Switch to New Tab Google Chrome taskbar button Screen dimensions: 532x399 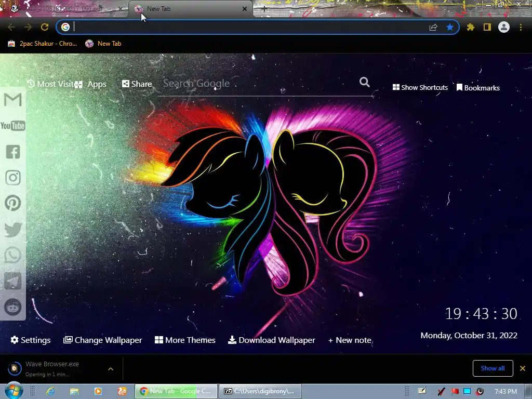point(176,391)
